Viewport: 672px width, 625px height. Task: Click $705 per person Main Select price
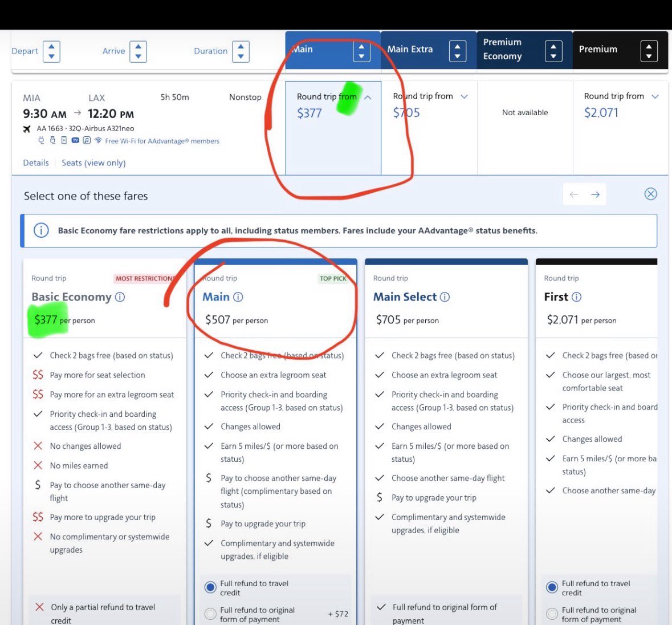407,320
